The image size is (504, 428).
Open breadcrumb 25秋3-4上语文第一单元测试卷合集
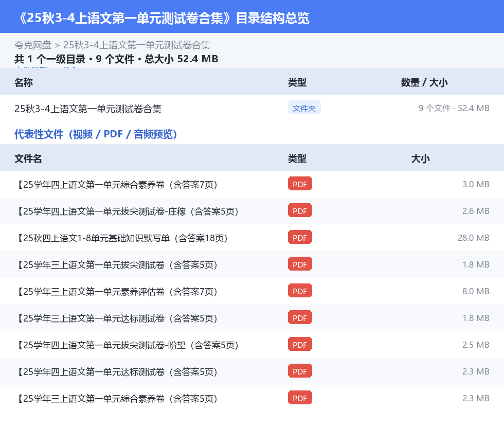coord(137,45)
